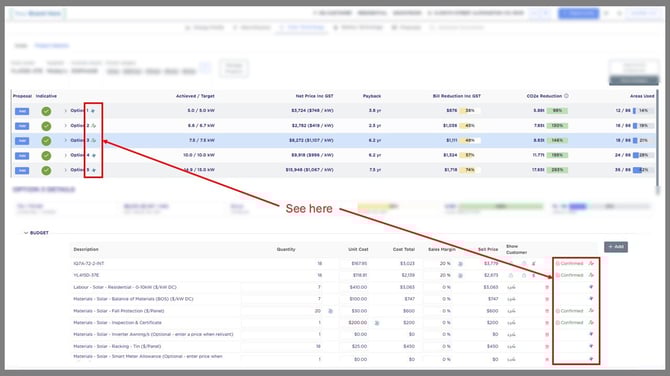Click blue Proposal button for Option 5
The height and width of the screenshot is (376, 670).
coord(22,170)
